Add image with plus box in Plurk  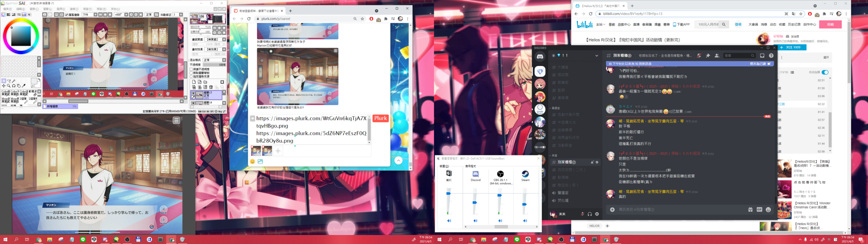pos(278,151)
